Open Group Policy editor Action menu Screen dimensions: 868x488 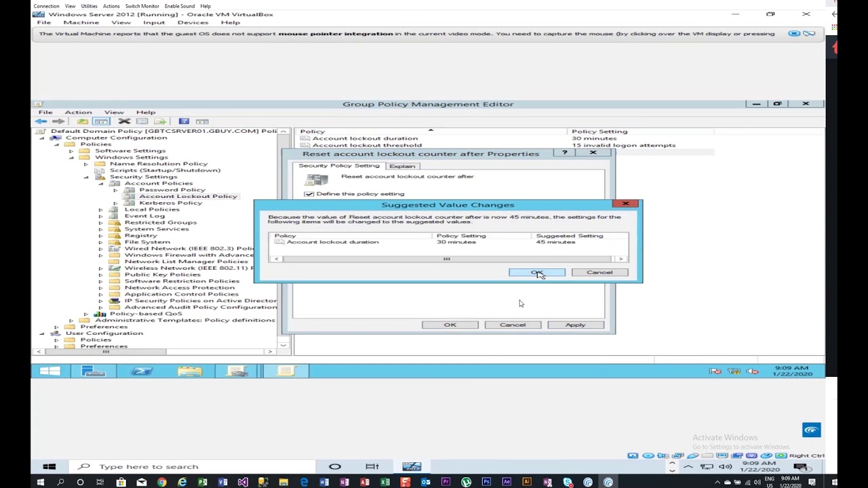click(x=78, y=112)
